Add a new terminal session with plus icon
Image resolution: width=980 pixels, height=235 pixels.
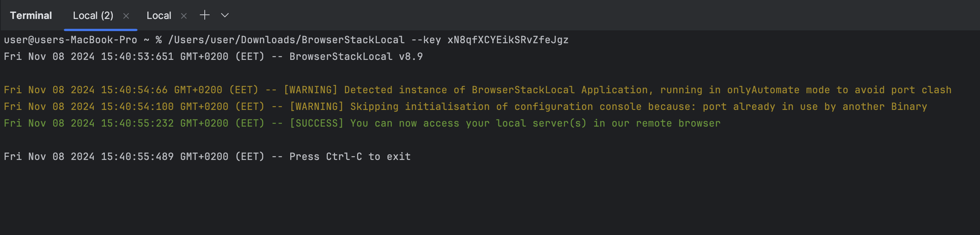pyautogui.click(x=205, y=15)
